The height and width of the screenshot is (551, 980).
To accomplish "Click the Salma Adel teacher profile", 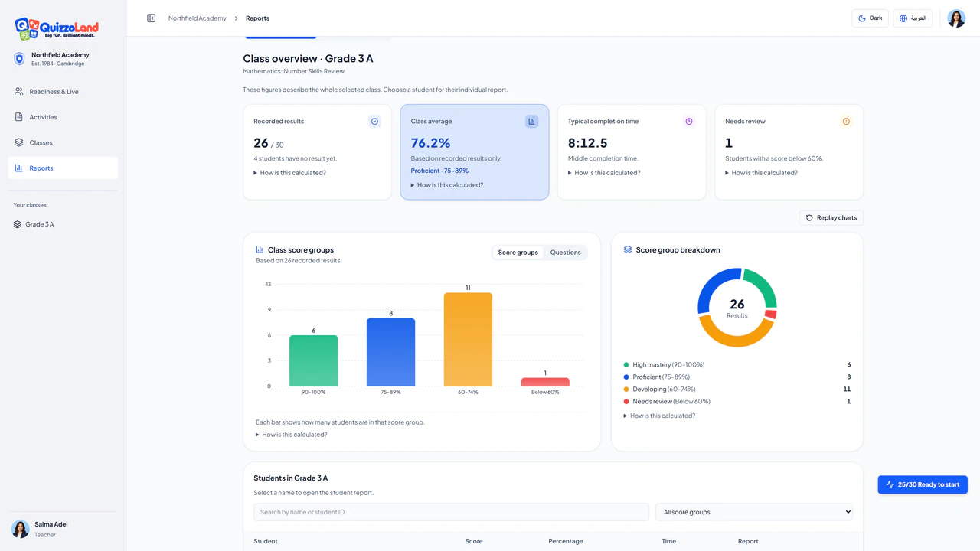I will 63,529.
